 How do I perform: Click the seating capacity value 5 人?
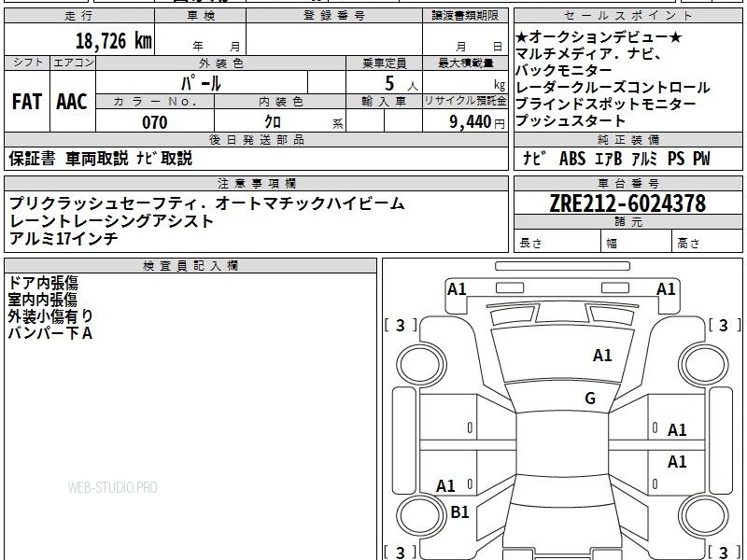pyautogui.click(x=402, y=84)
